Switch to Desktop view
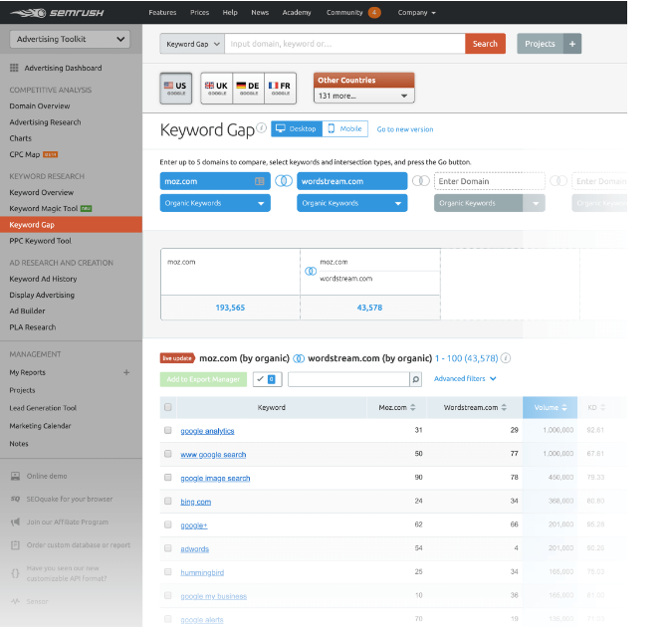The height and width of the screenshot is (627, 672). coord(297,128)
